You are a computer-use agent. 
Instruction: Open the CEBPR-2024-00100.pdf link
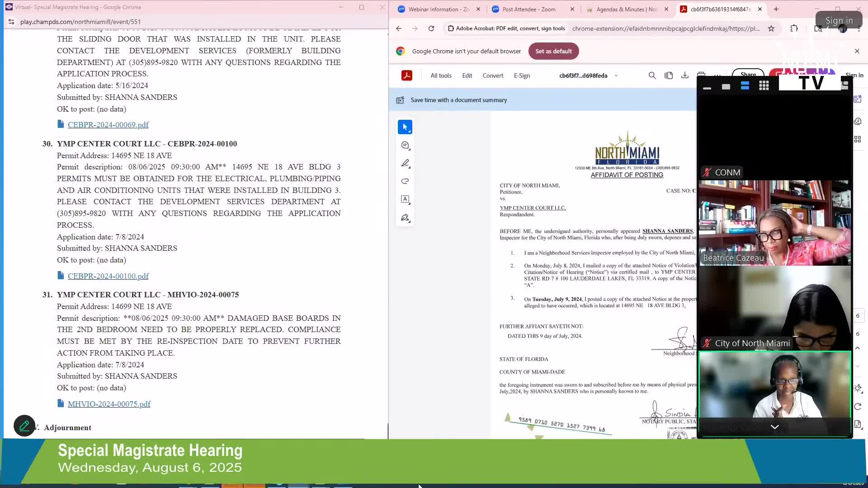coord(108,276)
